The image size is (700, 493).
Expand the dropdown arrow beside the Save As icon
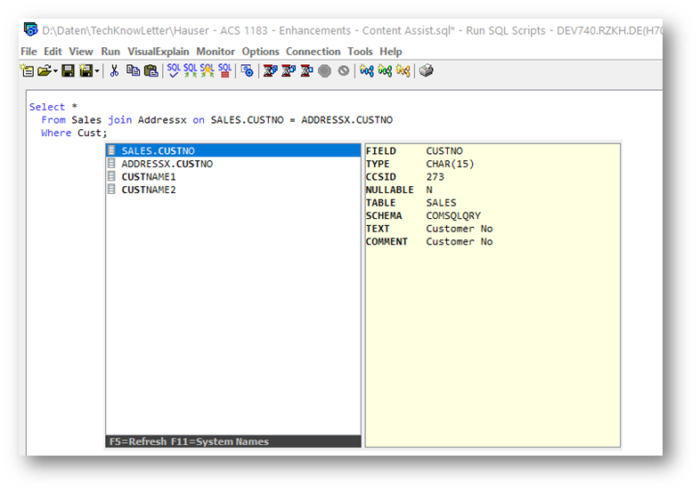(x=97, y=71)
